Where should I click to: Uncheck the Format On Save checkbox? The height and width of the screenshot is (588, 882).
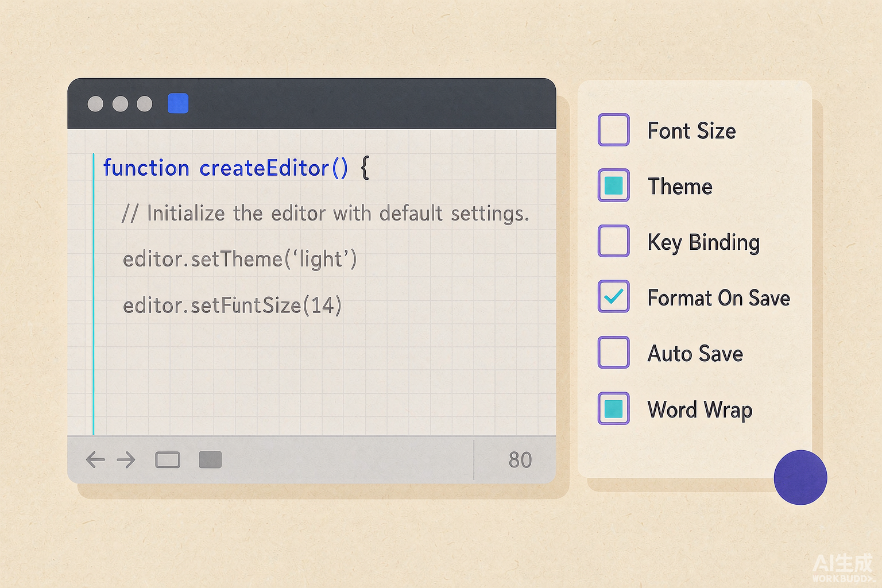[x=614, y=296]
